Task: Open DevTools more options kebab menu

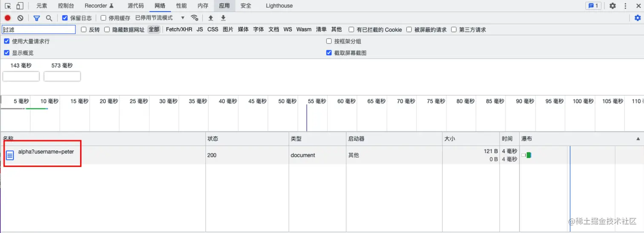Action: coord(625,6)
